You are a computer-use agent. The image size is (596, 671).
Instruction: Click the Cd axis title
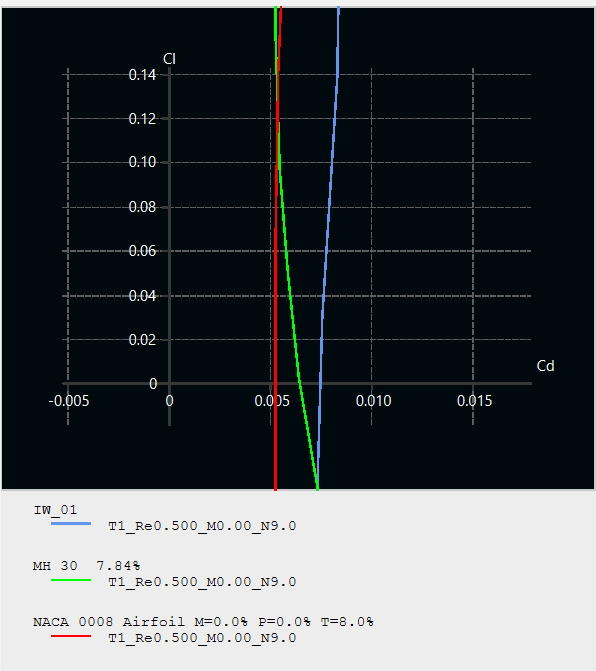(x=546, y=366)
